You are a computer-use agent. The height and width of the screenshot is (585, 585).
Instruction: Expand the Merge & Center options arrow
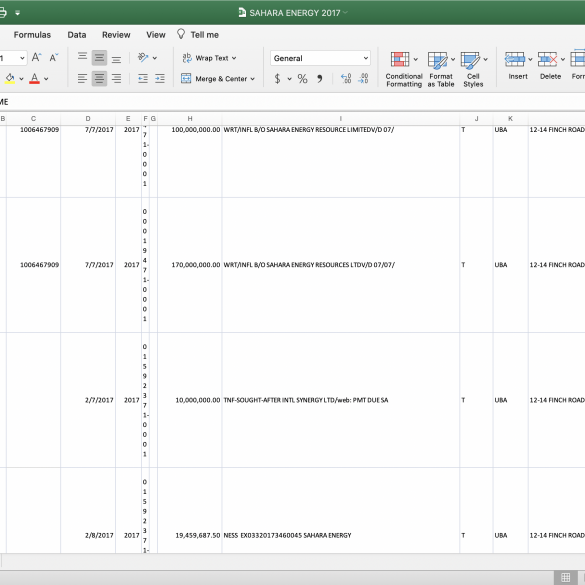tap(253, 79)
